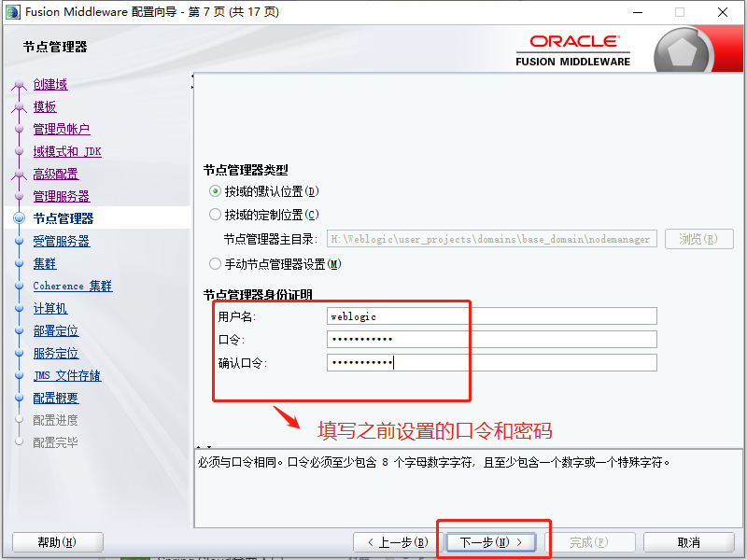
Task: Click the 节点管理器类型 section heading
Action: [x=246, y=170]
